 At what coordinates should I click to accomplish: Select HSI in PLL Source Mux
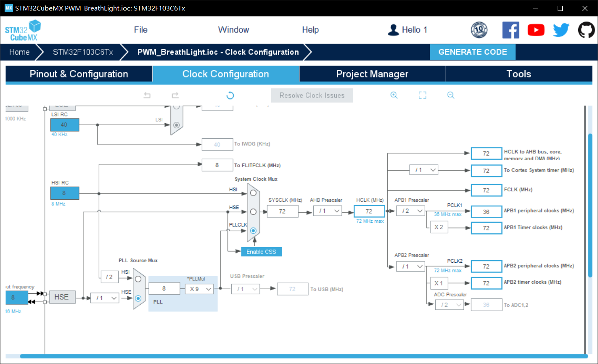(138, 279)
